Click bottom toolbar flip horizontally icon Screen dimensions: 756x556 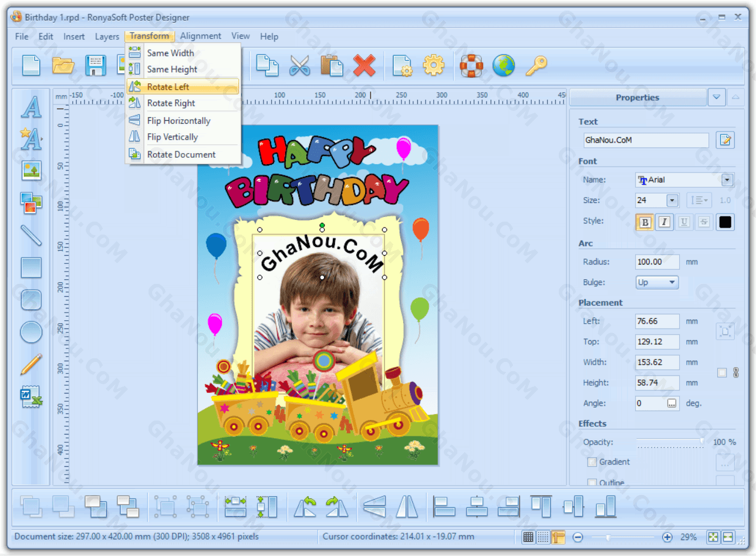(374, 506)
